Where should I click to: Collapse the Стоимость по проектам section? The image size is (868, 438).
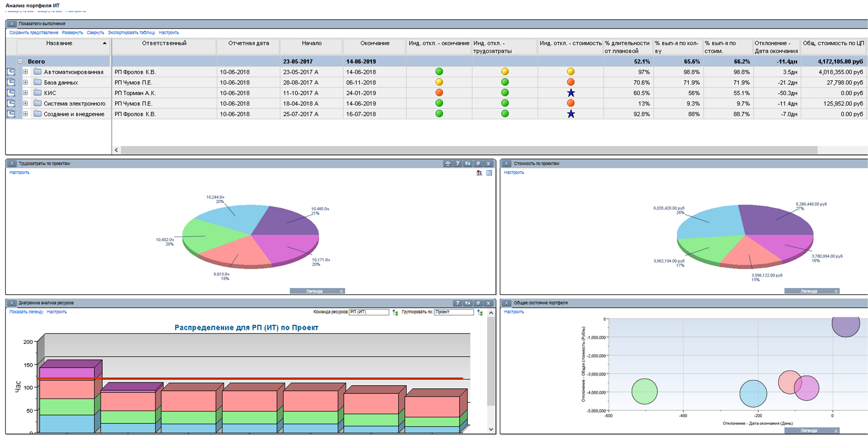(506, 163)
